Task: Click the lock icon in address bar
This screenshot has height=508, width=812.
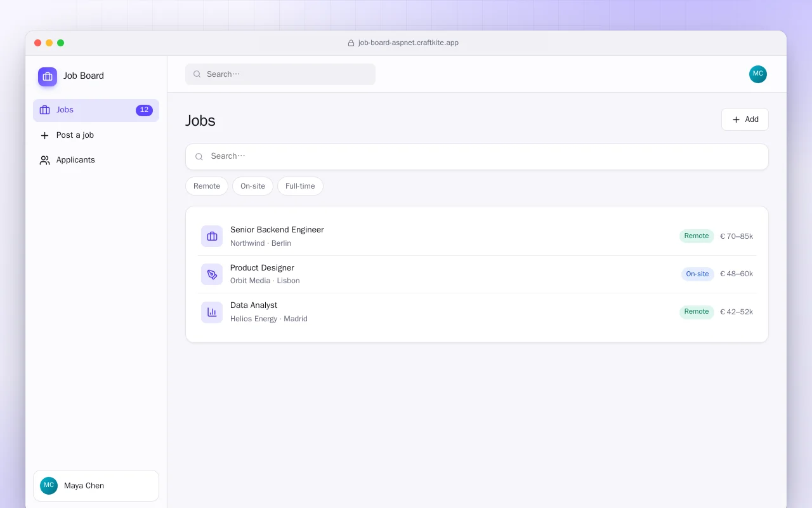Action: coord(351,43)
